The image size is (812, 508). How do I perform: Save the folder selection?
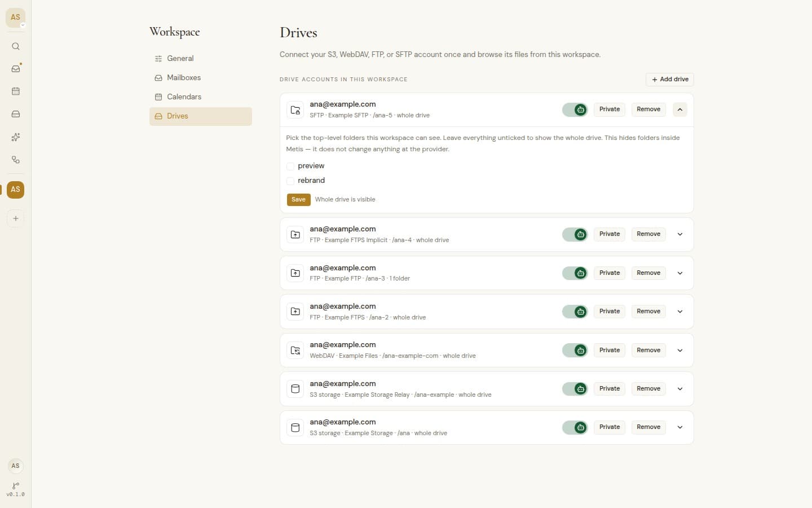click(x=298, y=200)
